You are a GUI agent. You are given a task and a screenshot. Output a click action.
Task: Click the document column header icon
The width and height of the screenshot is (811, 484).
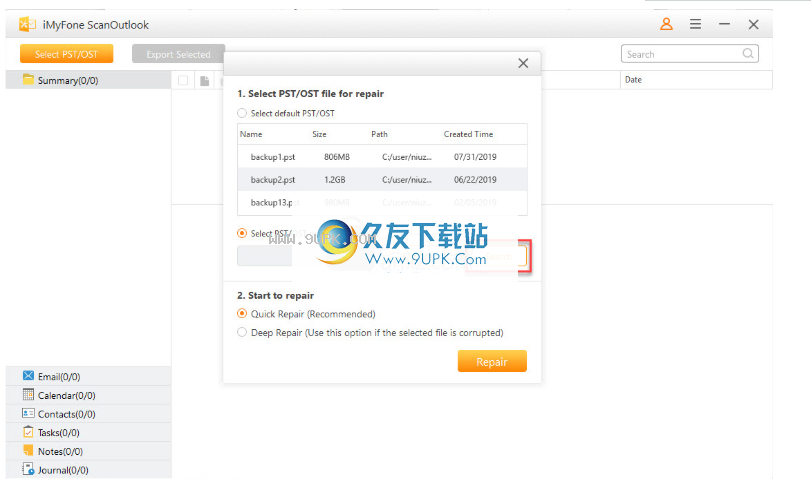205,81
